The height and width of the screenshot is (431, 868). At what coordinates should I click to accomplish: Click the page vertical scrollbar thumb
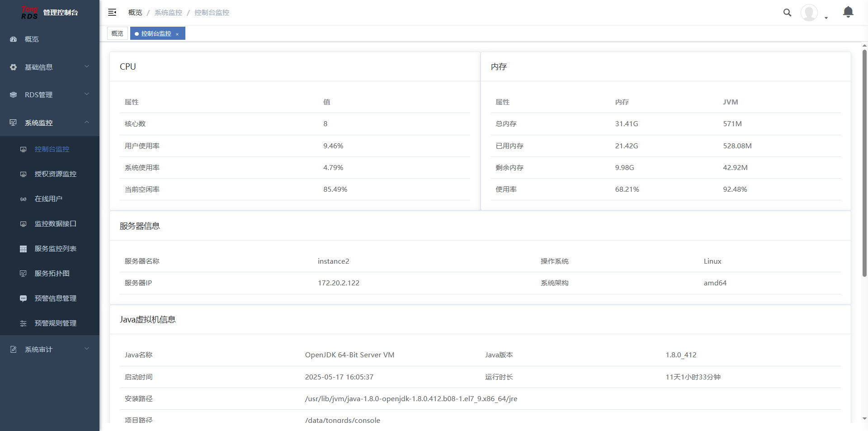pos(864,163)
